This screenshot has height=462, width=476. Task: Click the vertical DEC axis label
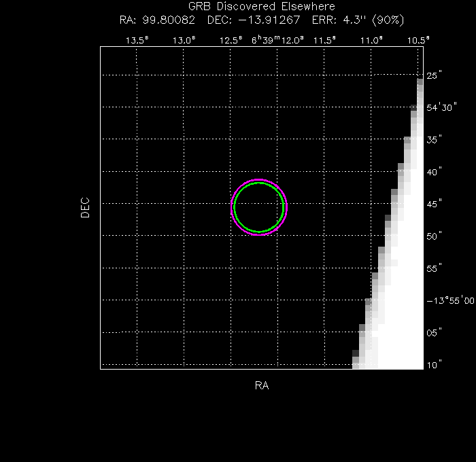85,207
